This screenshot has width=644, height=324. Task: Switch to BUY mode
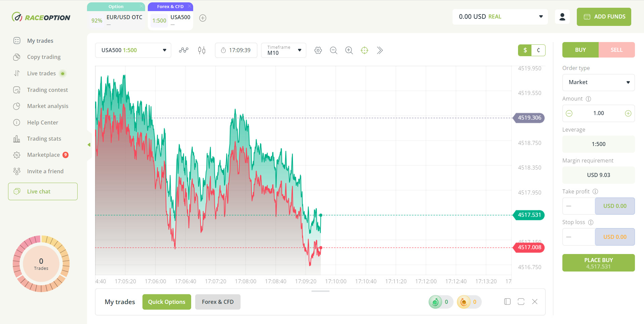point(581,50)
